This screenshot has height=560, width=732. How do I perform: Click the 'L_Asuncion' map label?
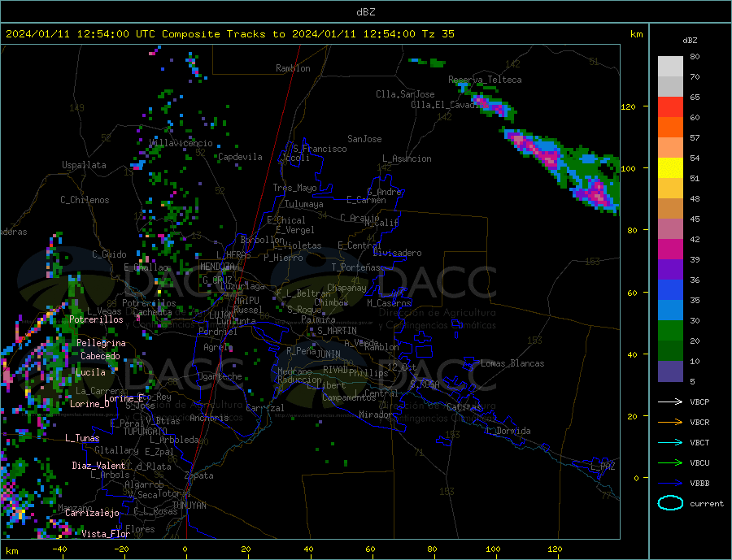pyautogui.click(x=407, y=158)
